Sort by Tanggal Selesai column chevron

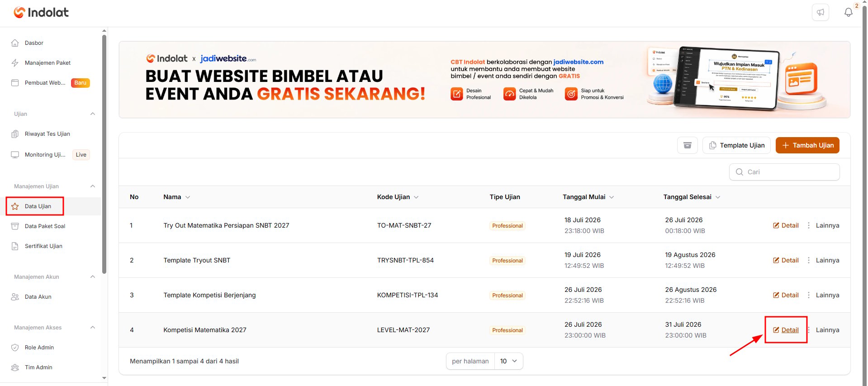pos(718,197)
